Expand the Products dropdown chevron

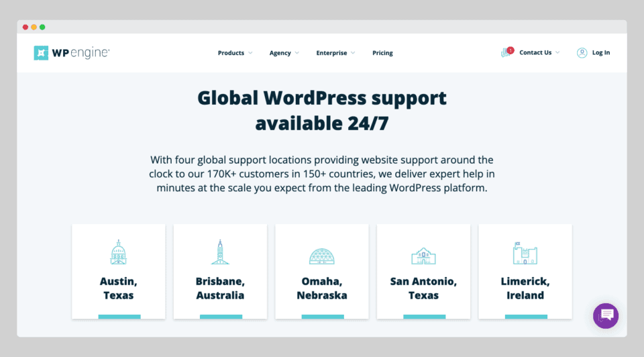click(250, 53)
